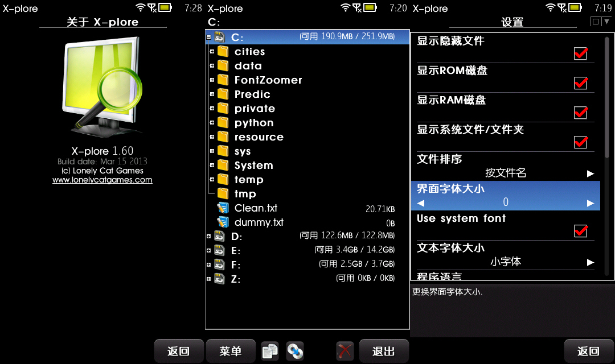
Task: Click the X-plore monitor magnifier logo
Action: [x=102, y=87]
